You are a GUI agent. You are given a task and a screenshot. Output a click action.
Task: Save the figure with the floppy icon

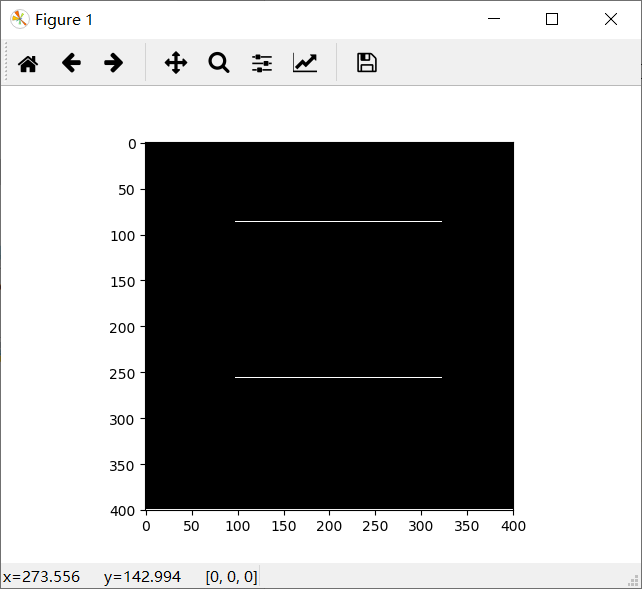click(367, 63)
